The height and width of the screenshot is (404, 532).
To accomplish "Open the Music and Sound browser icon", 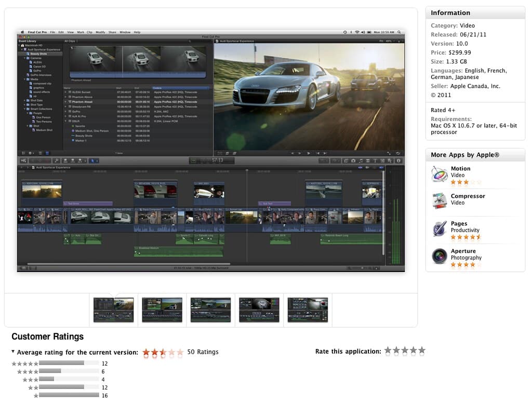I will 361,161.
